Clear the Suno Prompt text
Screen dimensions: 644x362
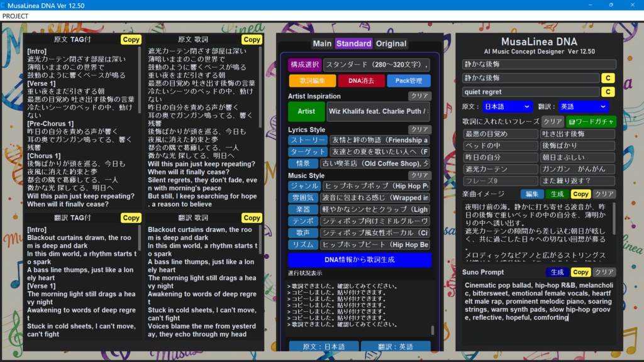coord(604,272)
